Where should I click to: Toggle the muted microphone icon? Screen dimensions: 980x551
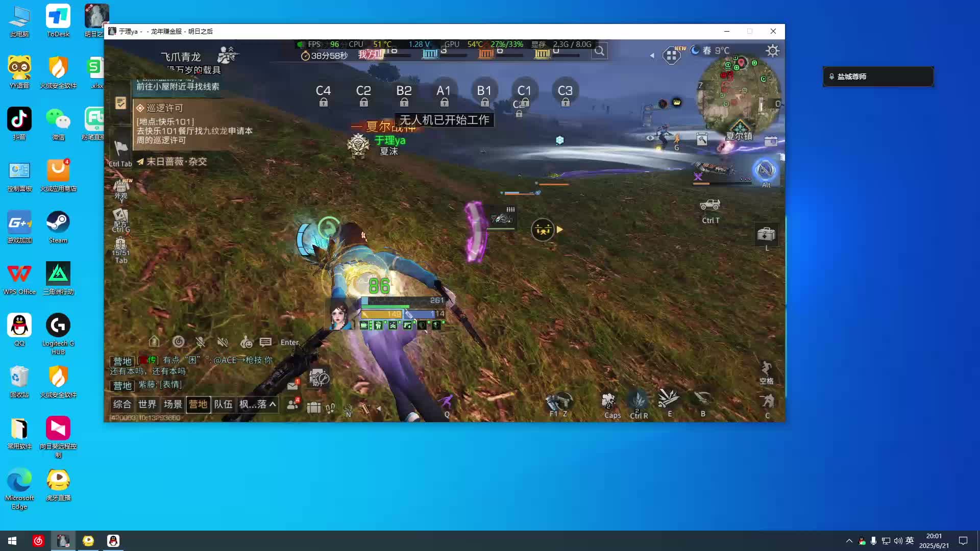201,342
